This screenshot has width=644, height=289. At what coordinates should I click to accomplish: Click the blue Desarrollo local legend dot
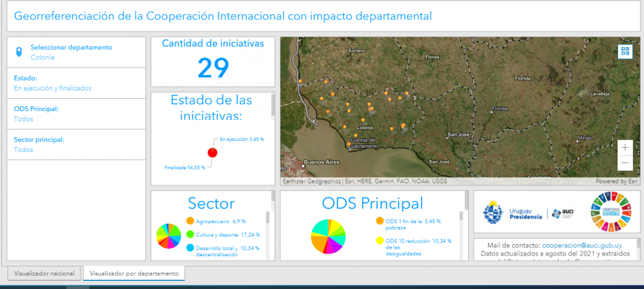pyautogui.click(x=189, y=248)
